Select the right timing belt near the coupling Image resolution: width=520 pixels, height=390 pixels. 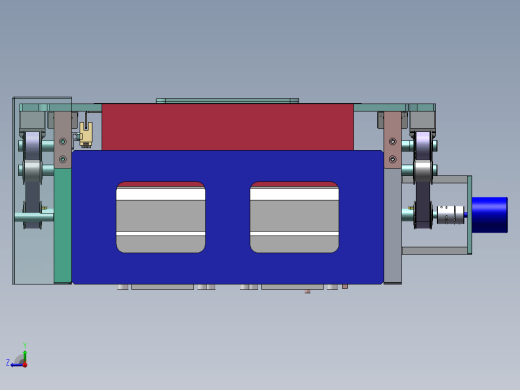point(423,180)
